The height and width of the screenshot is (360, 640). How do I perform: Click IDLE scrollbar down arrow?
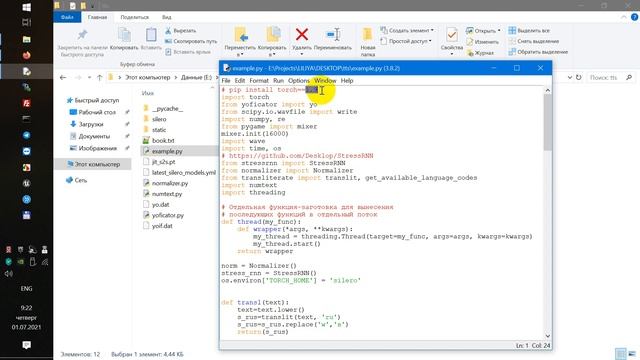click(548, 336)
